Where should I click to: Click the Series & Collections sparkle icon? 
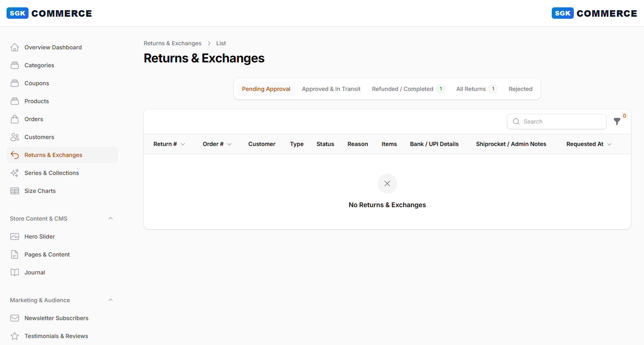(15, 173)
